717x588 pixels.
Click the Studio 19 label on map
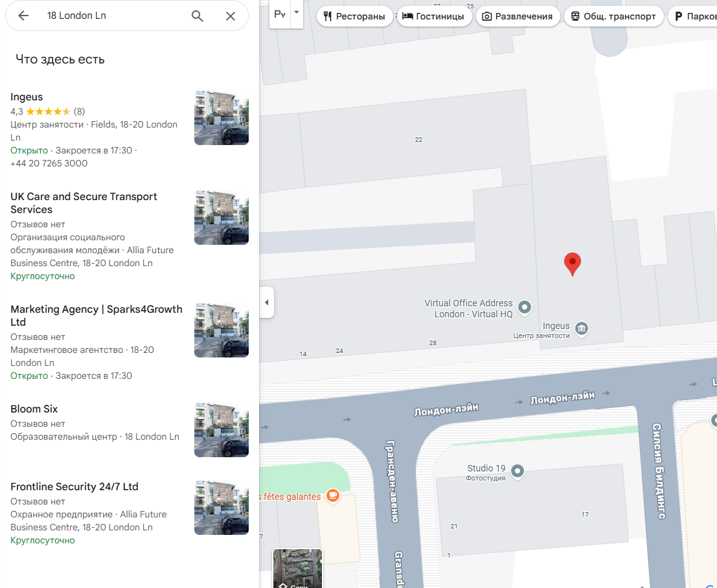click(486, 468)
